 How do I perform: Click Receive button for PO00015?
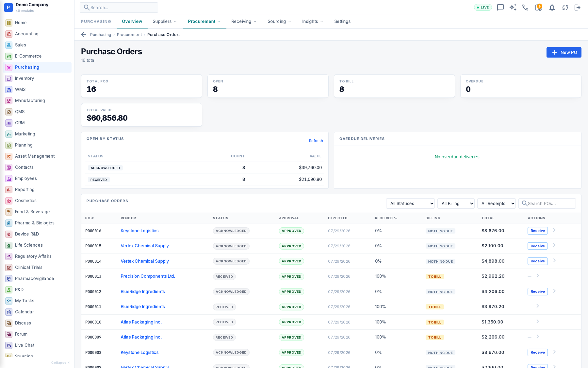click(538, 246)
